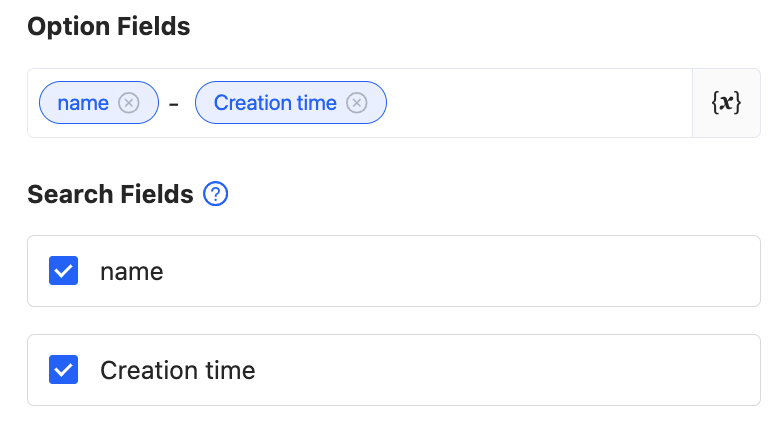Click the Search Fields heading text
Viewport: 778px width, 422px height.
coord(110,194)
